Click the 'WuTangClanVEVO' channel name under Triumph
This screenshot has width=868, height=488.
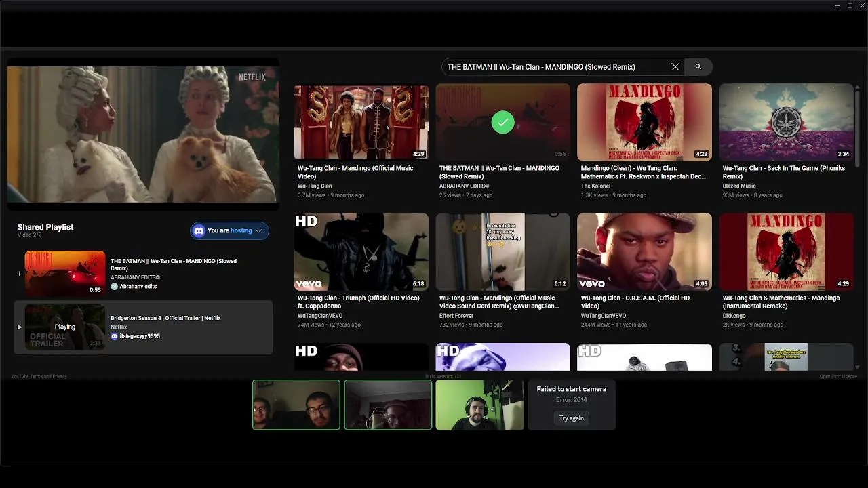320,316
